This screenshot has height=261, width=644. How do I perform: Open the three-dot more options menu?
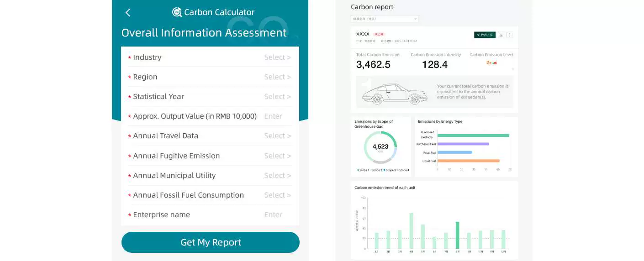[x=510, y=35]
